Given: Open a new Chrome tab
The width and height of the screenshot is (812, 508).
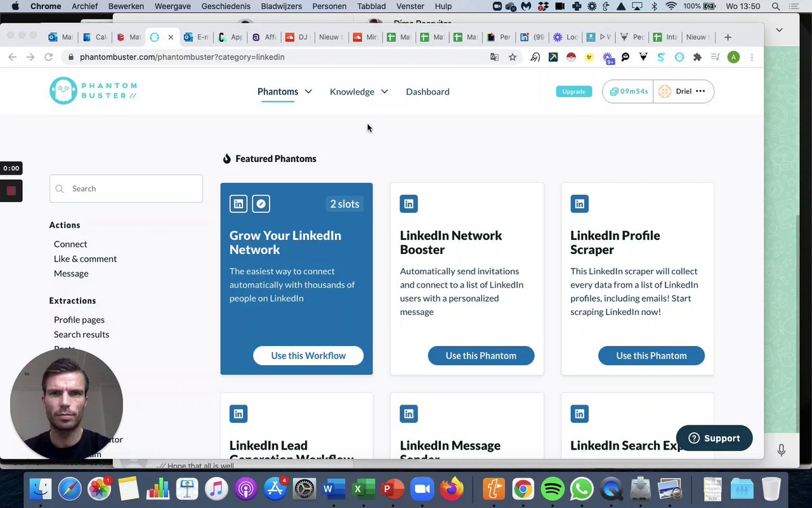Looking at the screenshot, I should [x=728, y=37].
